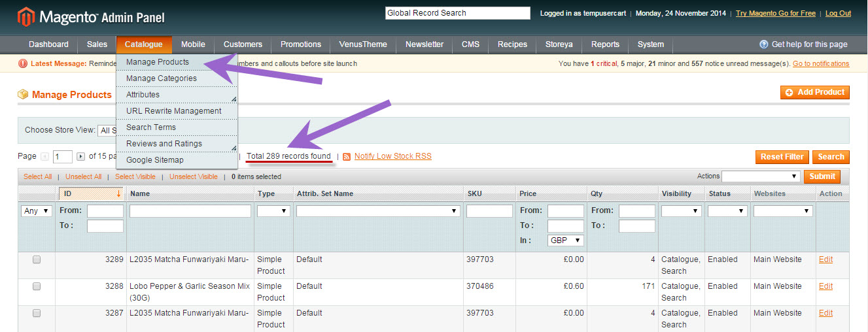Open the Attrib. Set Name filter dropdown
This screenshot has width=868, height=332.
click(x=378, y=211)
